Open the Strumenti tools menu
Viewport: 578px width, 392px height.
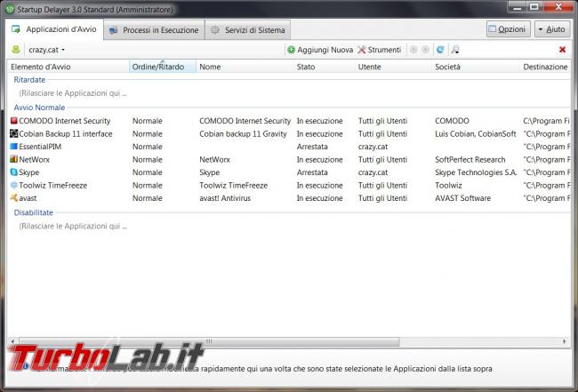380,50
